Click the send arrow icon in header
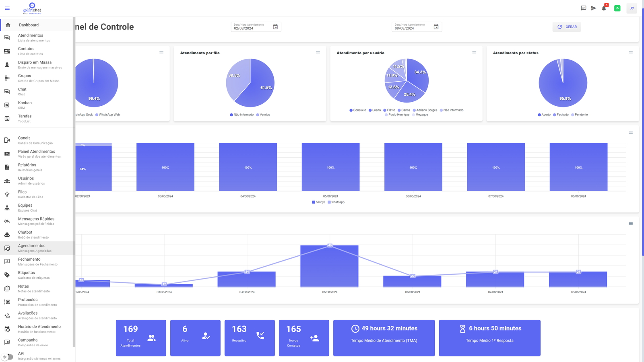Image resolution: width=644 pixels, height=362 pixels. pyautogui.click(x=594, y=8)
